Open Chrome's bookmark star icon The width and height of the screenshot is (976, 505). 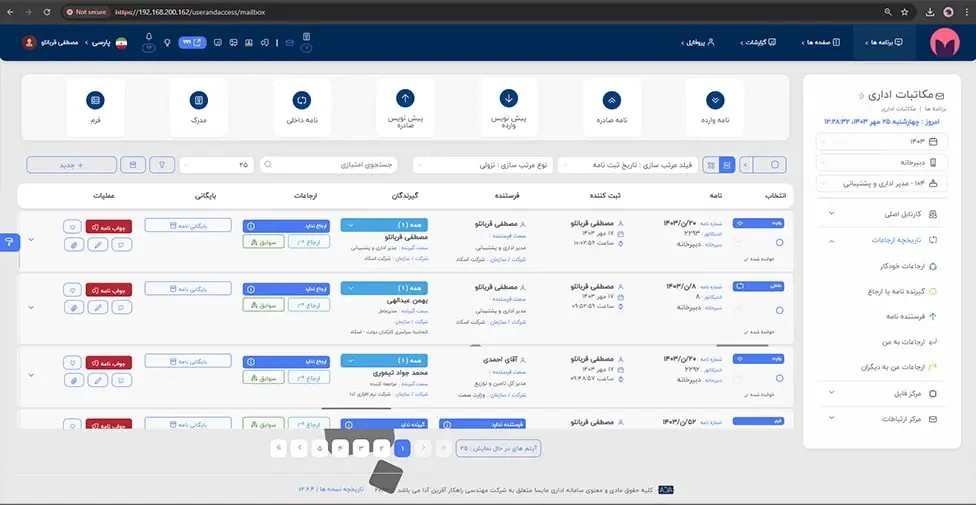pos(904,12)
